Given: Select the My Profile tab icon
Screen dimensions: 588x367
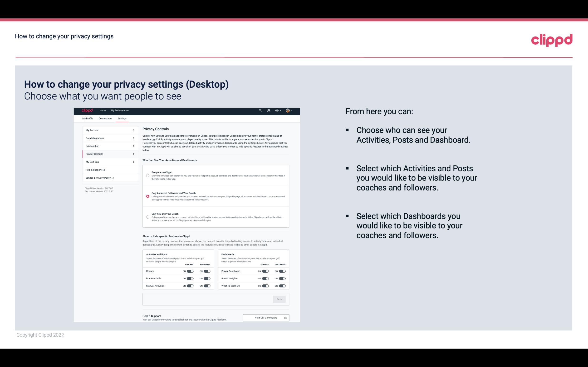Looking at the screenshot, I should click(x=88, y=118).
